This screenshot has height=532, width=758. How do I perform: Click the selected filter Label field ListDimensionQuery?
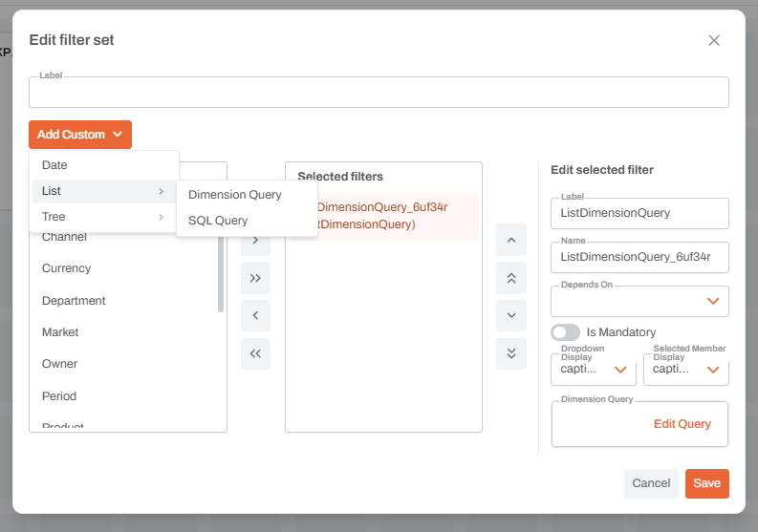(x=639, y=213)
